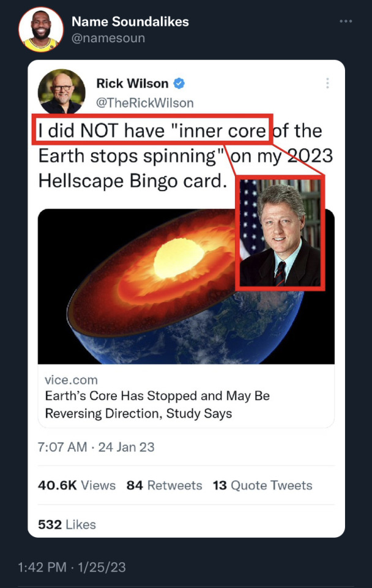Click the 7:07 AM · 24 Jan 23 timestamp

point(96,447)
